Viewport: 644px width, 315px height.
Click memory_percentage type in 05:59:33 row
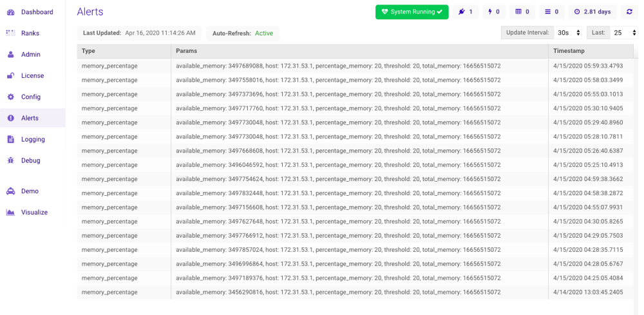pos(109,66)
